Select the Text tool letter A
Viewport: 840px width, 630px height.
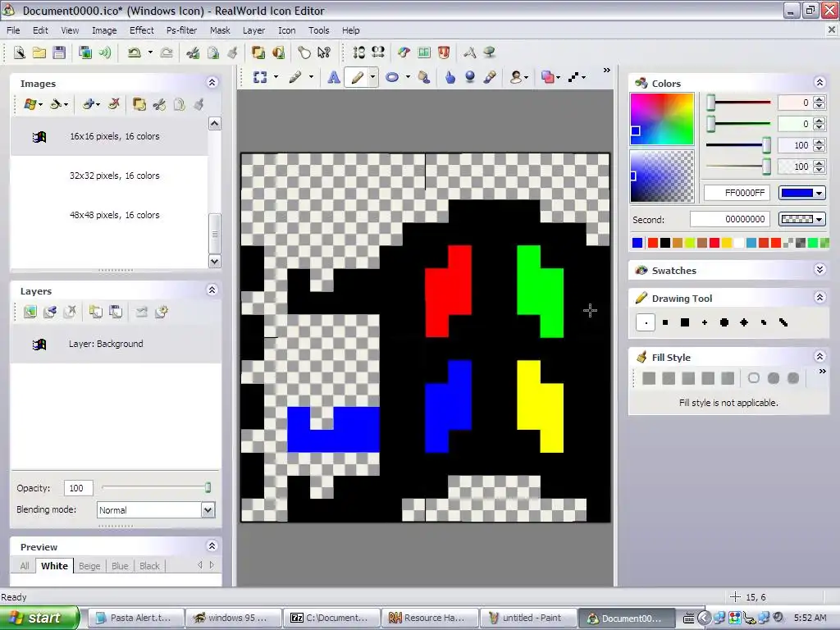334,78
